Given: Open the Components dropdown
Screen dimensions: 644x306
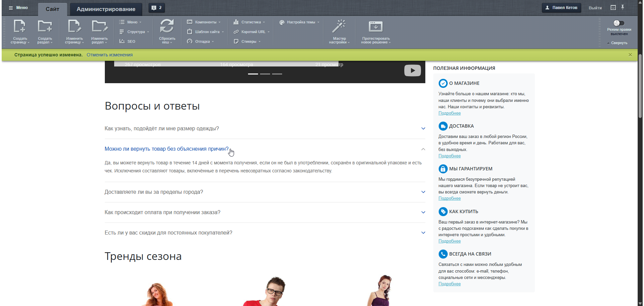Looking at the screenshot, I should coord(204,22).
